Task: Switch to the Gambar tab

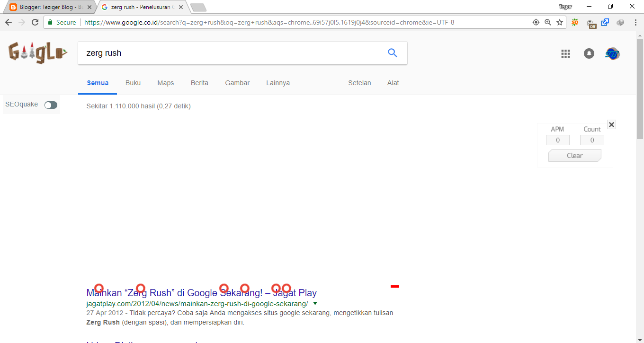Action: (237, 83)
